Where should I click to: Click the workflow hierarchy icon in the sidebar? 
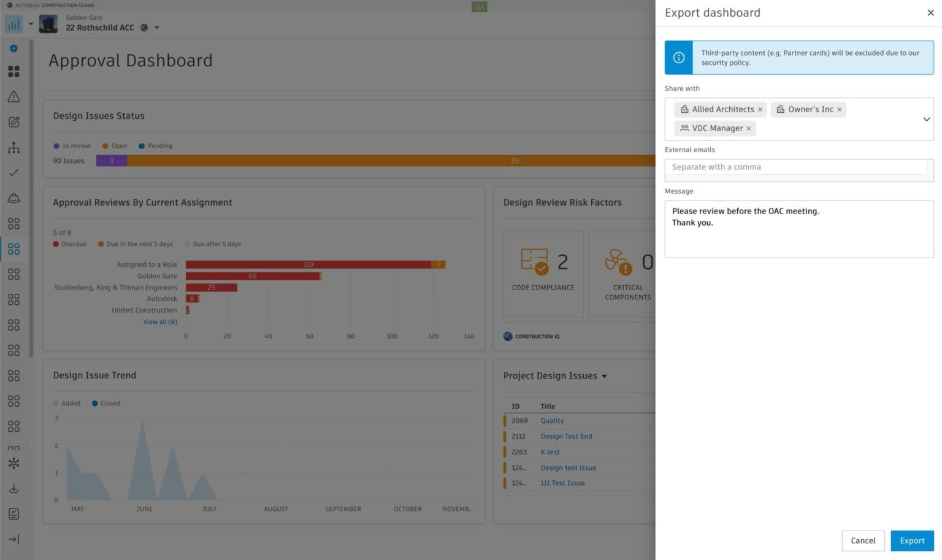[13, 147]
